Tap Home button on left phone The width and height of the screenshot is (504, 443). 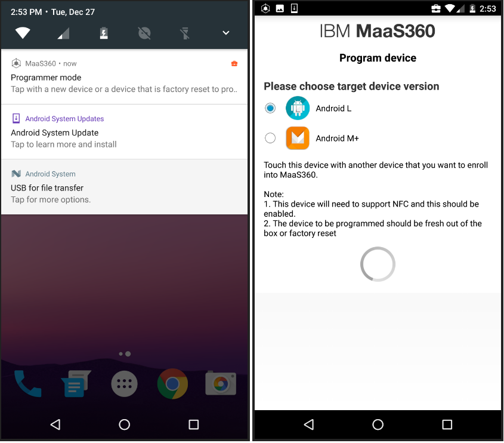pyautogui.click(x=125, y=424)
